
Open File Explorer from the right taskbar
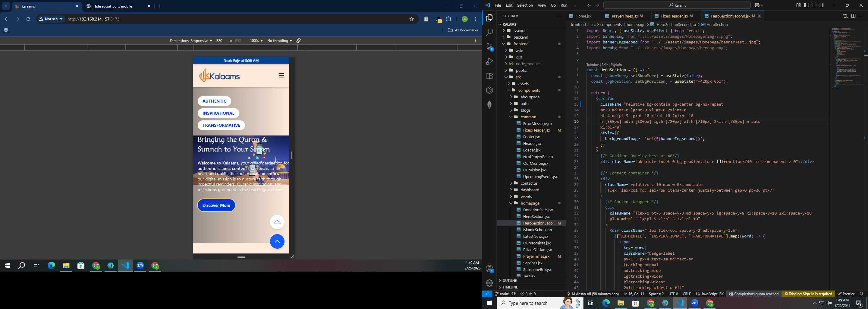tap(621, 303)
